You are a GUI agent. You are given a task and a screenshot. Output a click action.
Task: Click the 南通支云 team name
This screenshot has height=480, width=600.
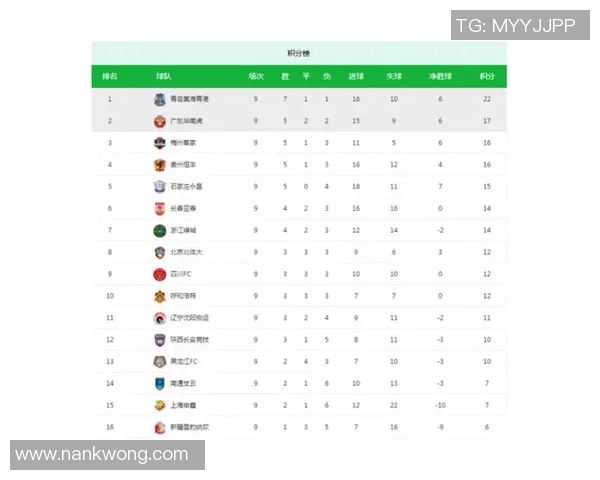182,383
